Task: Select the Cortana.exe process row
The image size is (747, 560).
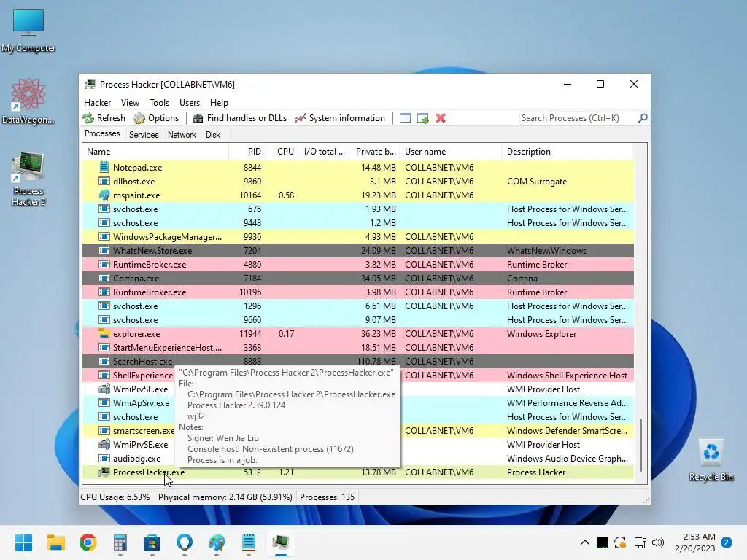Action: point(357,278)
